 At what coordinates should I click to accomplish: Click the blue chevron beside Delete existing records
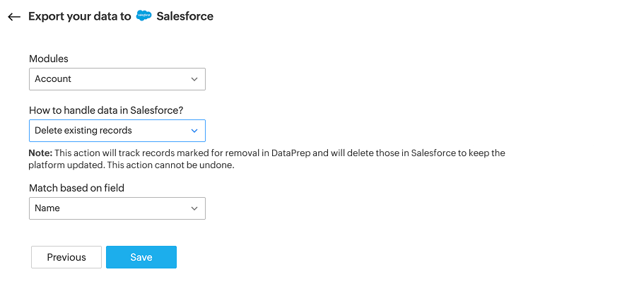(x=194, y=131)
